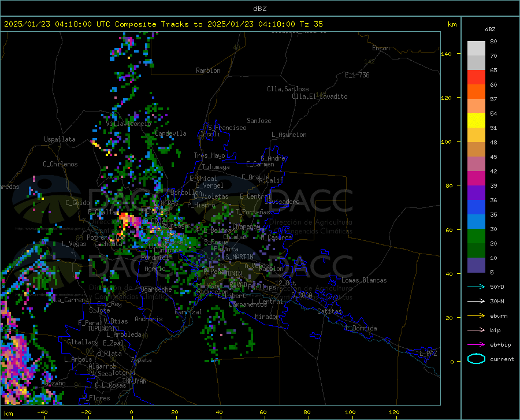Click the 'Ugarteche' map label
This screenshot has width=520, height=420.
click(156, 289)
